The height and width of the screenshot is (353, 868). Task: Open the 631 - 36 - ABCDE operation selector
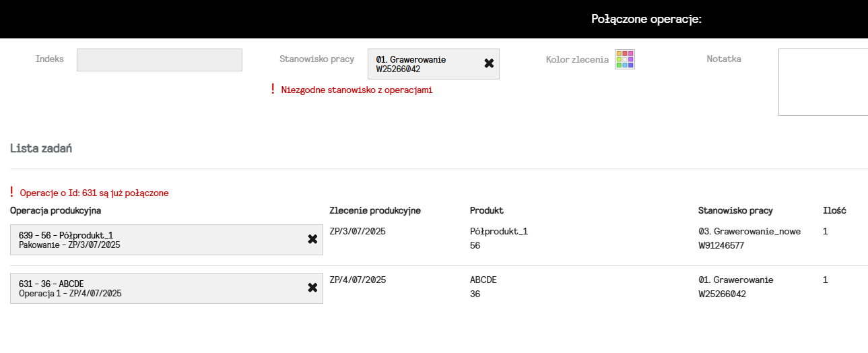coord(155,288)
